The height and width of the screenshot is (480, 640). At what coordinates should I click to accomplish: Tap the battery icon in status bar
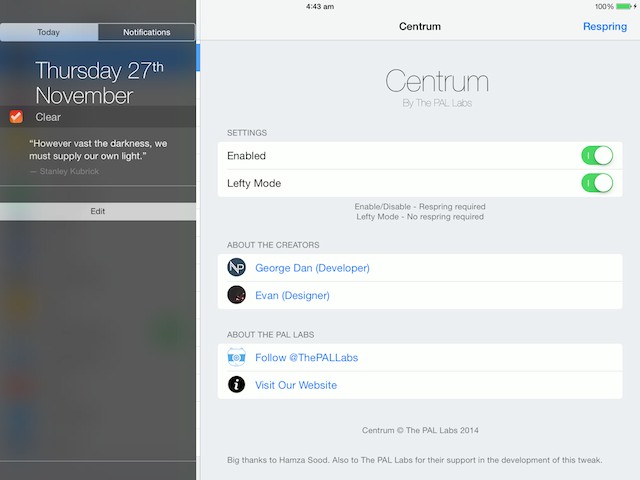624,7
